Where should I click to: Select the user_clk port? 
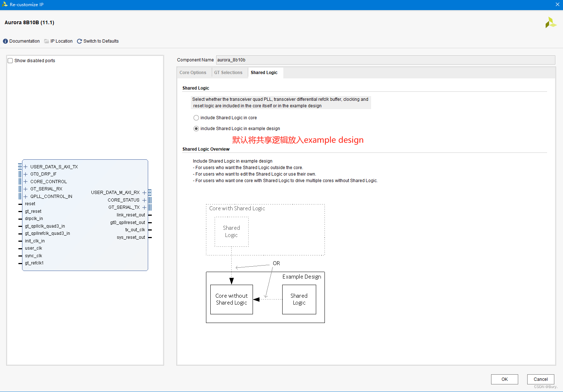click(x=34, y=248)
